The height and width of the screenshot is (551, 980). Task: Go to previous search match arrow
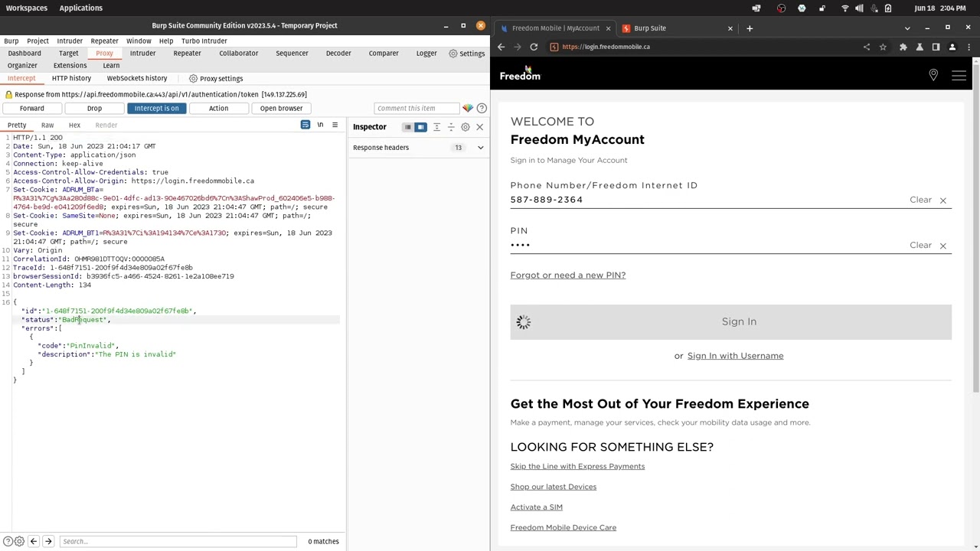click(x=33, y=541)
